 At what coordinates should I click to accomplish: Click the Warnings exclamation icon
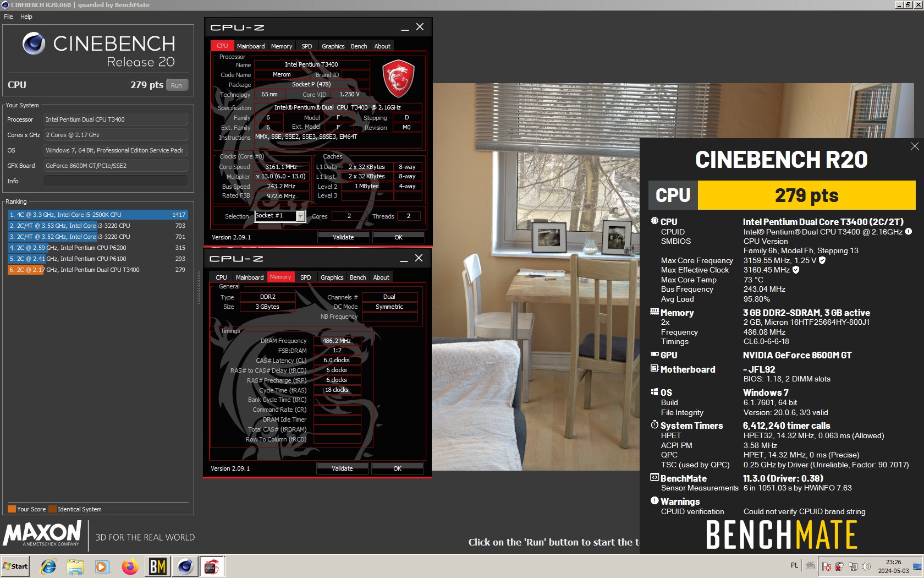654,500
